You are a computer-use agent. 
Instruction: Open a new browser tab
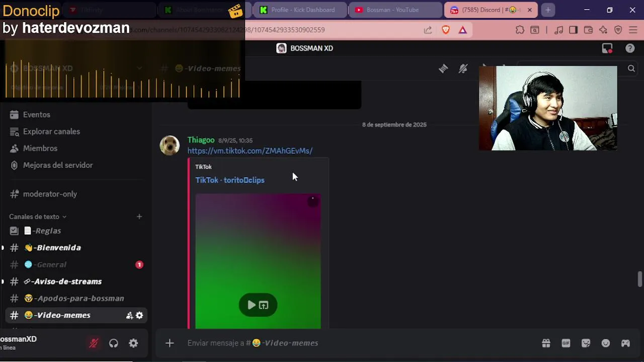pos(548,10)
